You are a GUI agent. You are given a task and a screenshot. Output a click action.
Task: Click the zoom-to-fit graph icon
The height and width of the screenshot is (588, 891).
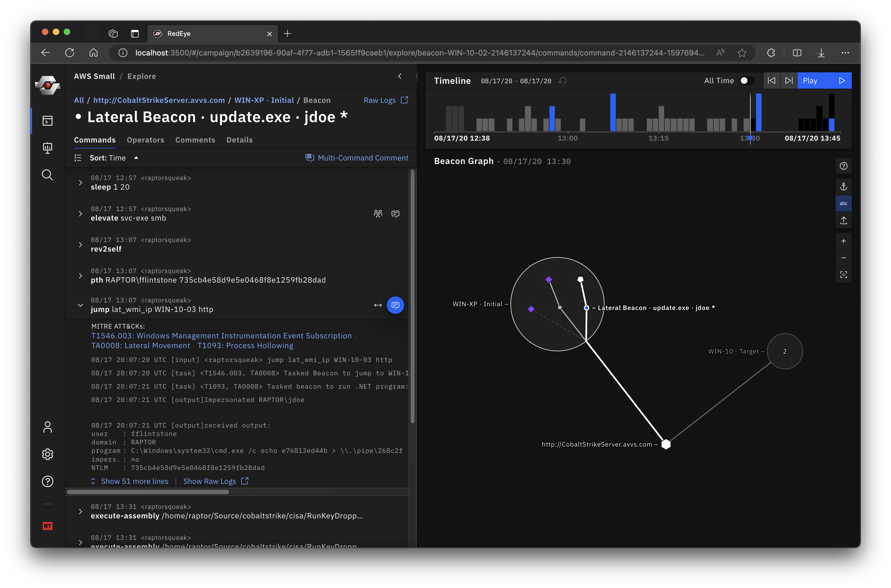(x=843, y=275)
